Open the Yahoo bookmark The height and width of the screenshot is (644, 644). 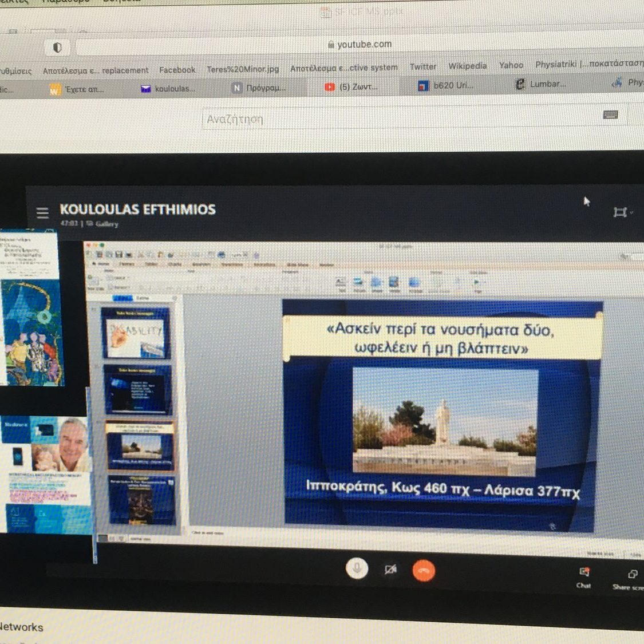511,65
